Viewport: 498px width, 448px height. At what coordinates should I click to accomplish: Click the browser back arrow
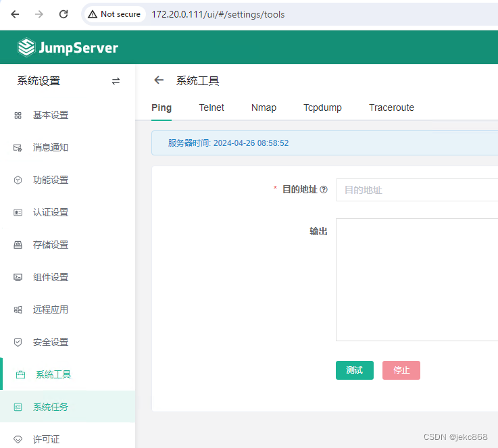pos(15,14)
